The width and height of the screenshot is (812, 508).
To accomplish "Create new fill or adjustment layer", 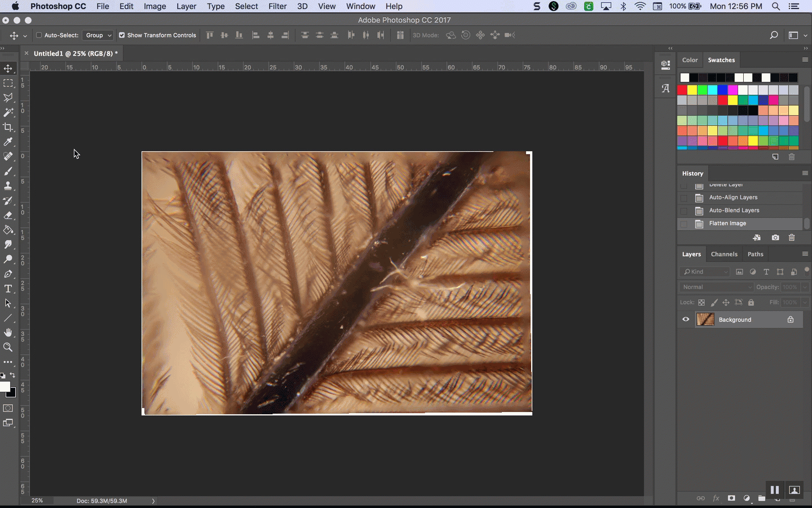I will click(747, 498).
